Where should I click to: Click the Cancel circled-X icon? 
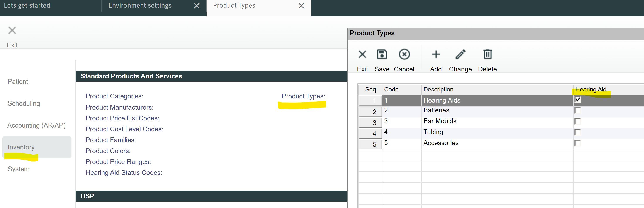click(404, 54)
